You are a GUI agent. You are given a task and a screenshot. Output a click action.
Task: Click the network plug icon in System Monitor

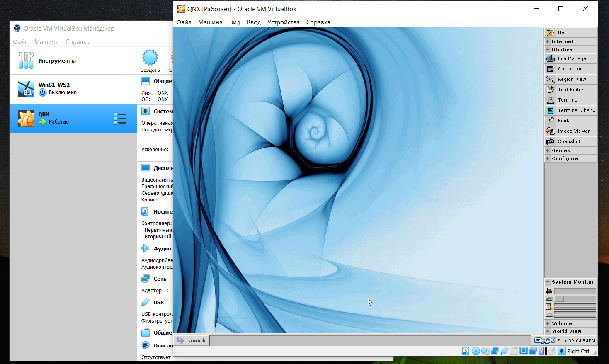pos(549,307)
